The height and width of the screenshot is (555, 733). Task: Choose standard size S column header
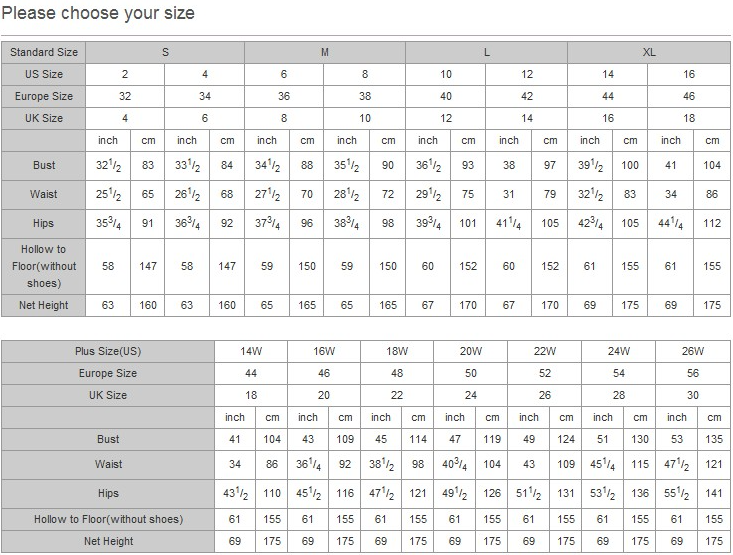pyautogui.click(x=165, y=52)
